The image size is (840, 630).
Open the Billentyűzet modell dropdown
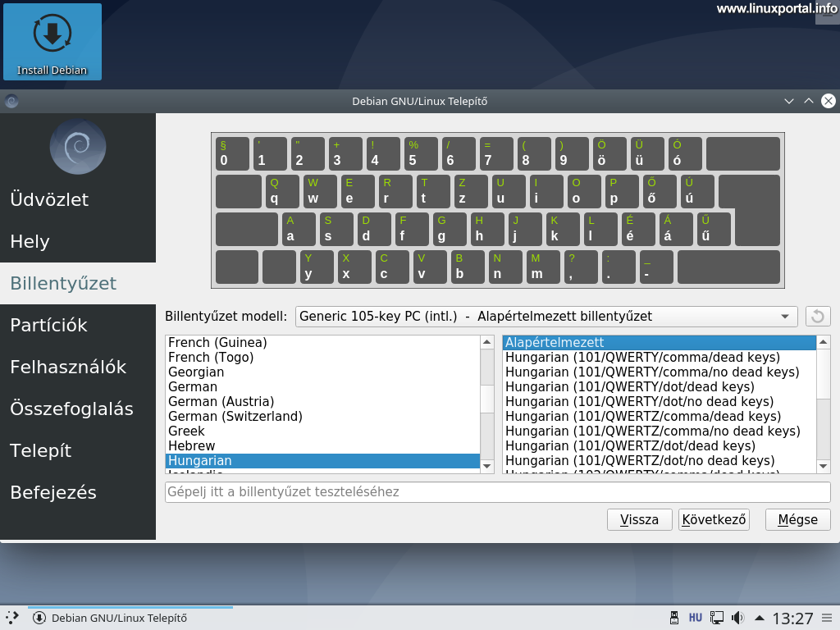click(546, 316)
